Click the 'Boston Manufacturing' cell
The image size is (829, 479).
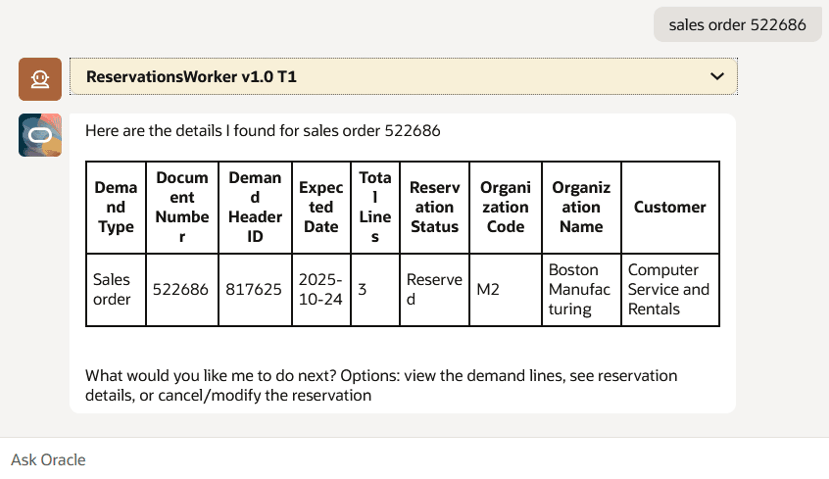click(x=581, y=289)
